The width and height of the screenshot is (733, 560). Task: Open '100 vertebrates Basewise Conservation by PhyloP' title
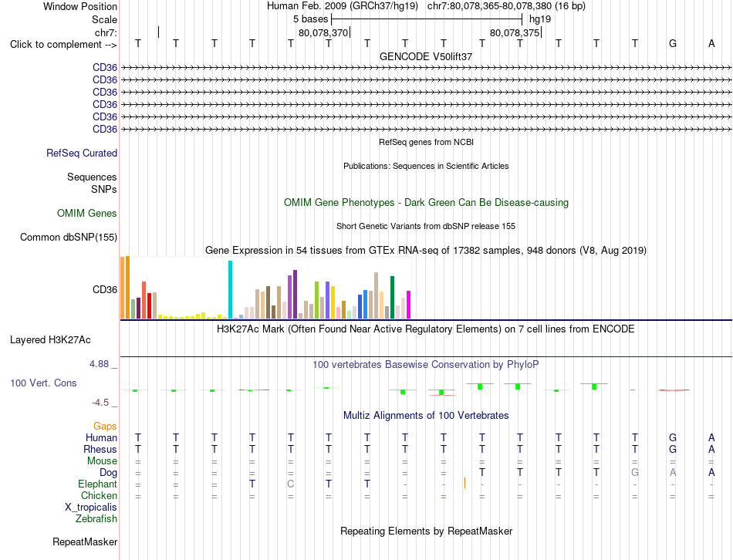pos(426,365)
